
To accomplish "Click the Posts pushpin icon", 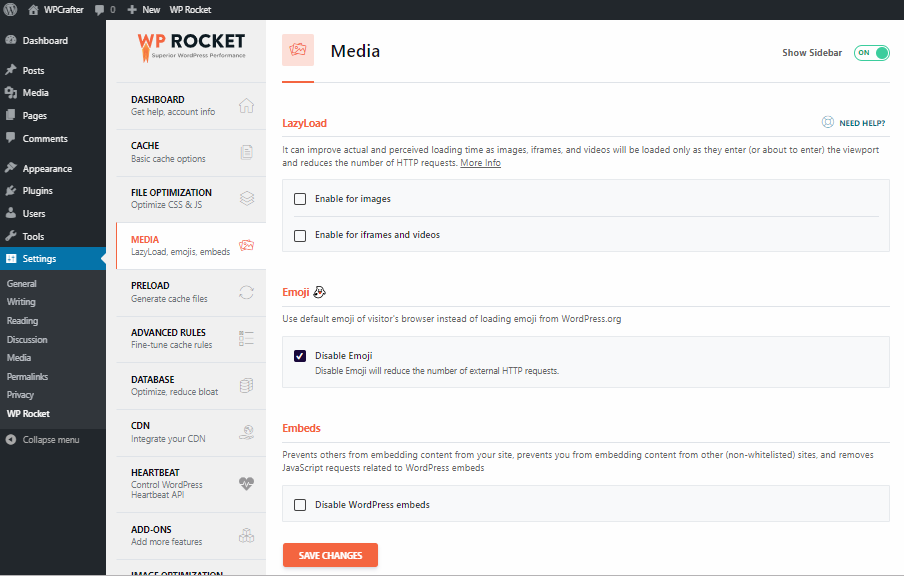I will (11, 70).
